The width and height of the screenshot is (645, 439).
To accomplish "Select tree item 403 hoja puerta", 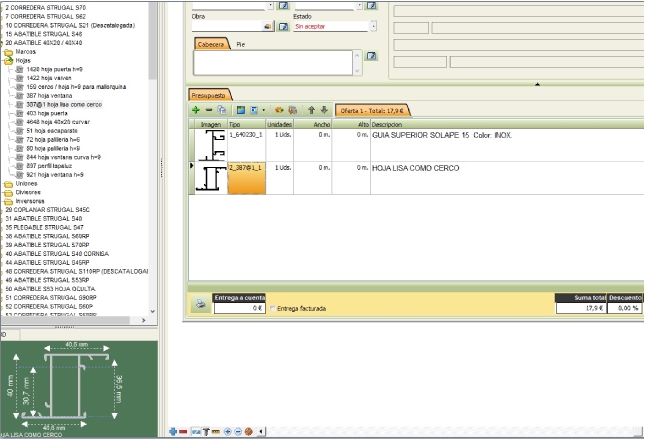I will click(47, 113).
